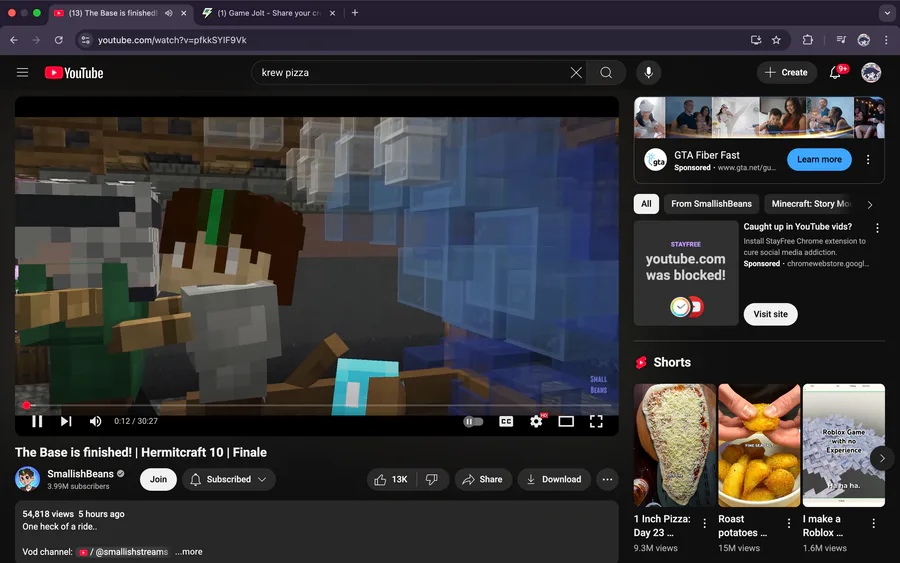Select Minecraft: Story Mode filter chip
The width and height of the screenshot is (900, 563).
point(810,204)
